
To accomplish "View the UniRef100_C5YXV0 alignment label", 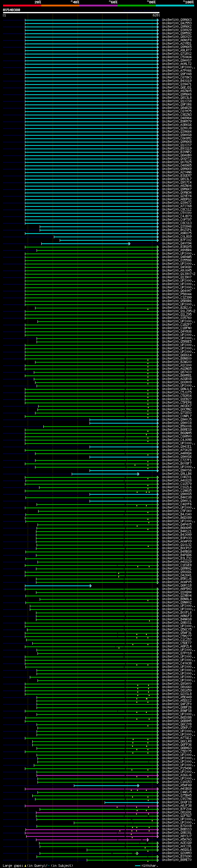I will point(177,213).
